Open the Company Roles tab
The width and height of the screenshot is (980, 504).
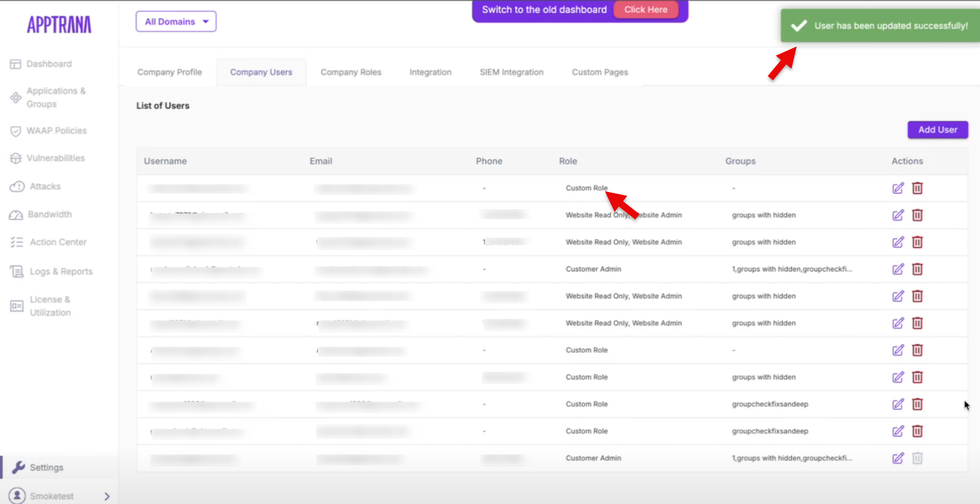click(x=351, y=72)
